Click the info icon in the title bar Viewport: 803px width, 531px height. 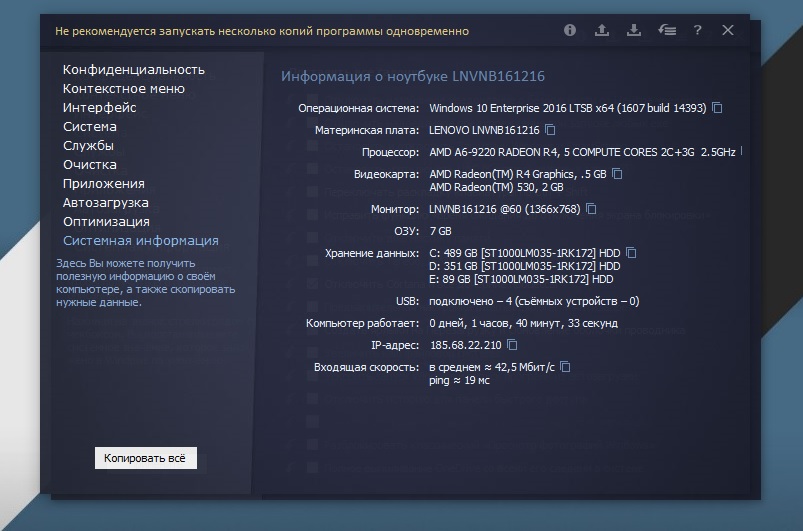tap(570, 30)
